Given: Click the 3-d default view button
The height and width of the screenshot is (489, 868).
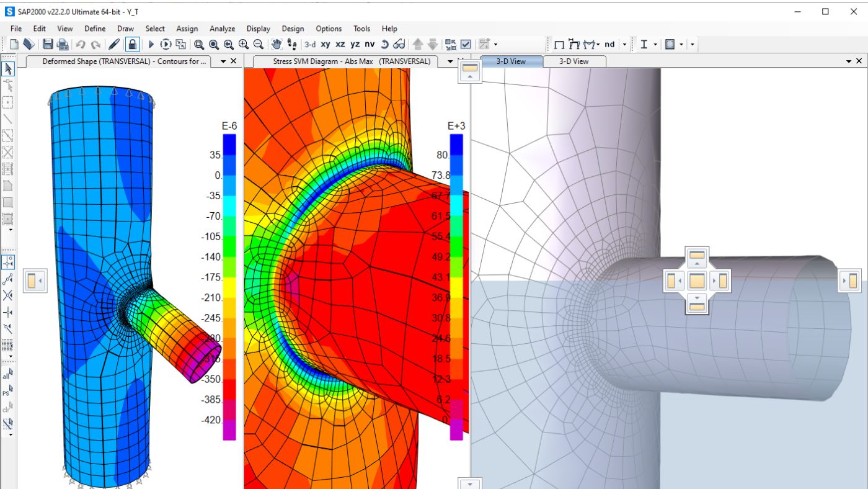Looking at the screenshot, I should pyautogui.click(x=310, y=44).
